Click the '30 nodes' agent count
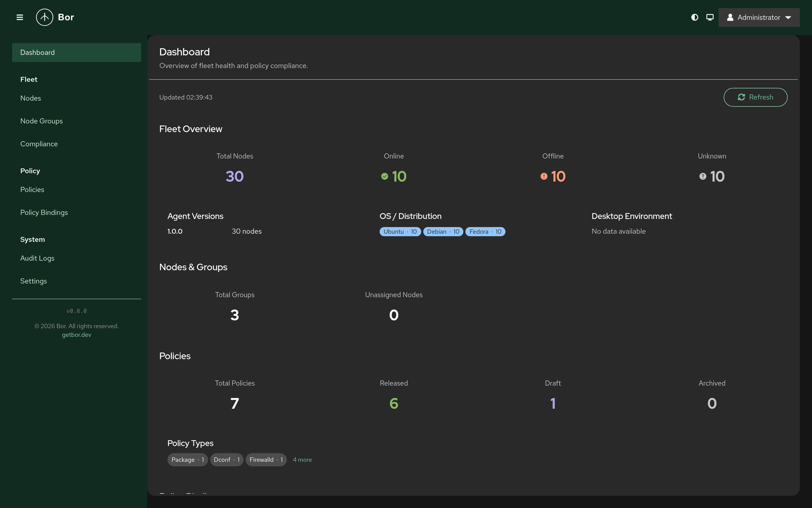Screen dimensions: 812x508 tap(247, 231)
